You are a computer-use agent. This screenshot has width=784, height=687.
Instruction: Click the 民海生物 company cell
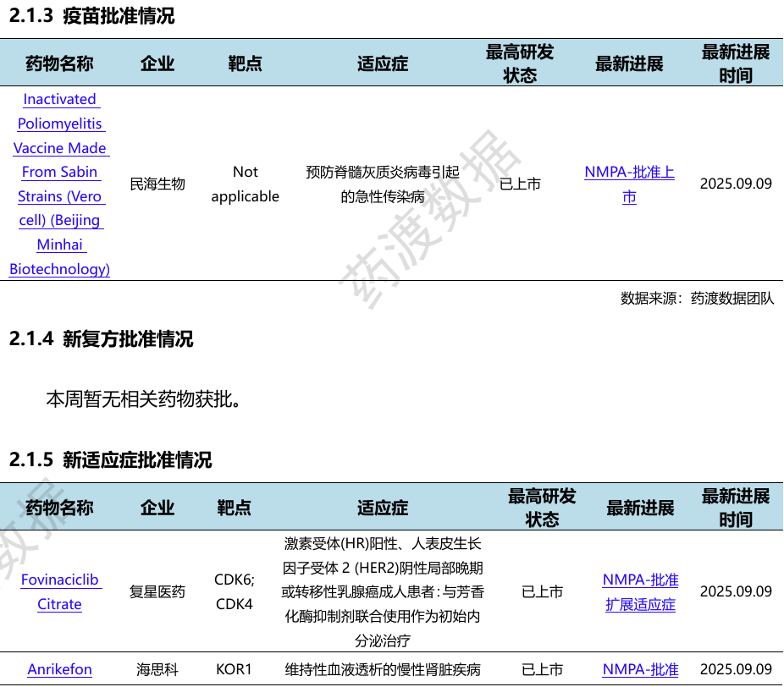[x=157, y=184]
